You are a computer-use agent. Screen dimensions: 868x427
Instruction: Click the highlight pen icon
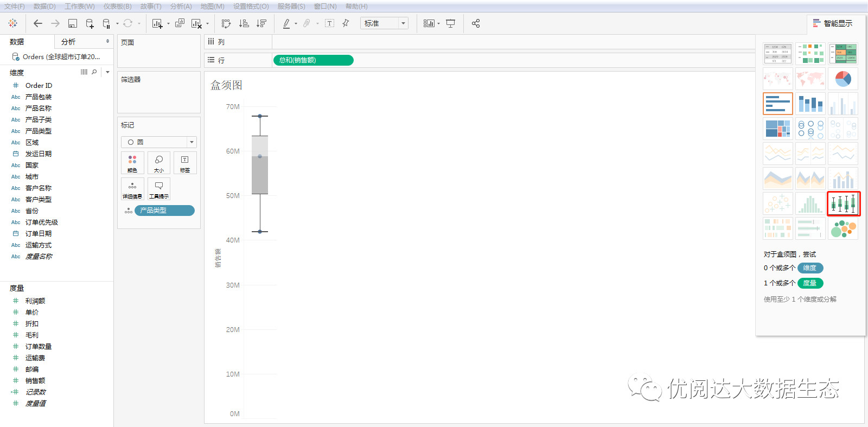pyautogui.click(x=286, y=23)
